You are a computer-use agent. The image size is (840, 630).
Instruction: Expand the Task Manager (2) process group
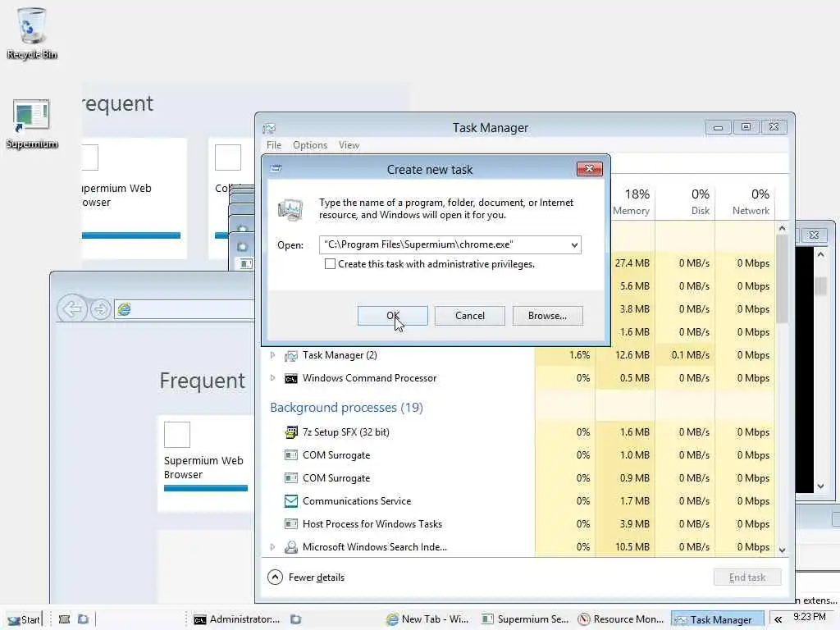(x=272, y=355)
